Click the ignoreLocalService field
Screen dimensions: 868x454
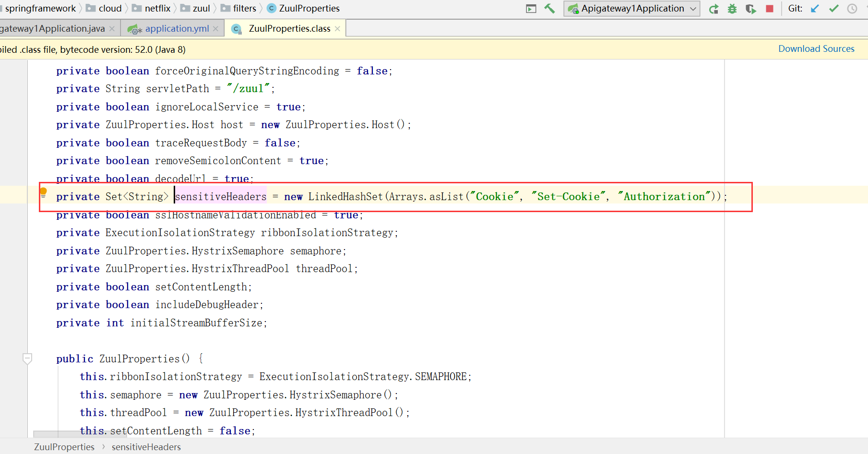point(207,107)
